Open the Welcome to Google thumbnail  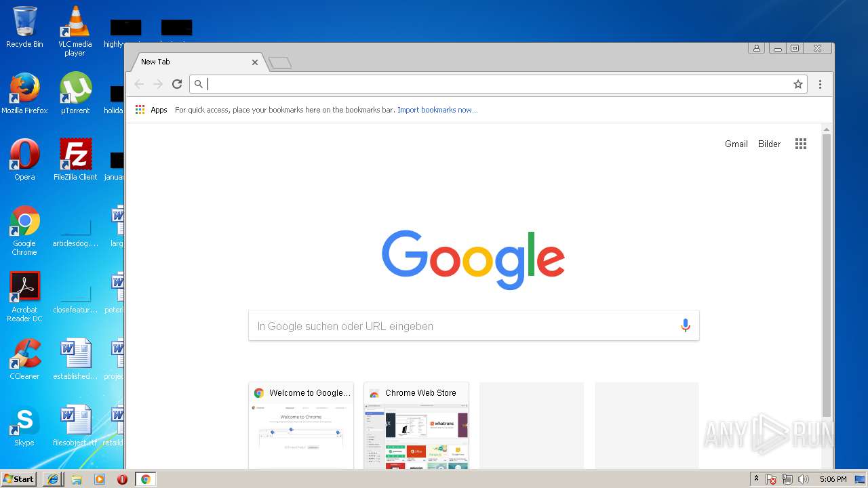[x=301, y=426]
